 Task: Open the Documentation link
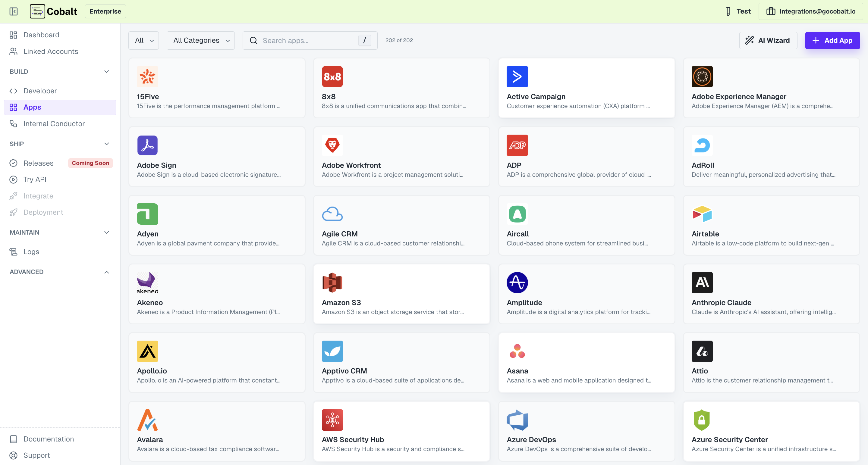tap(49, 439)
